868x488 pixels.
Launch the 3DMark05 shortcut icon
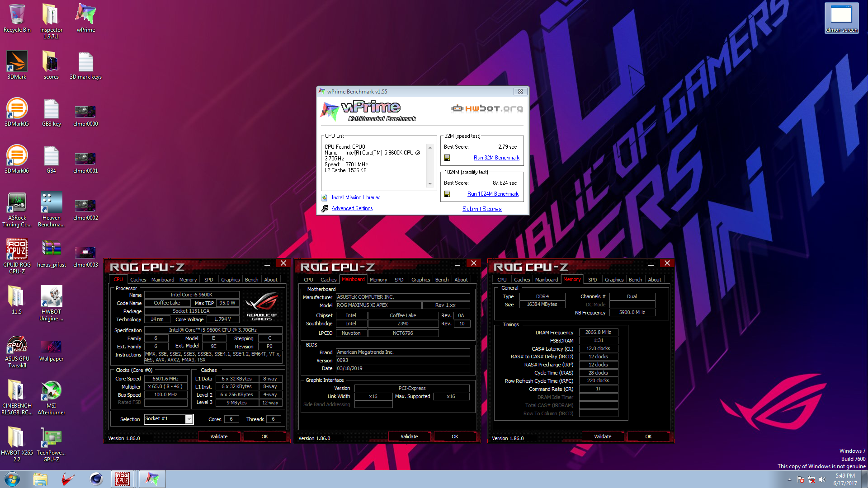tap(17, 113)
